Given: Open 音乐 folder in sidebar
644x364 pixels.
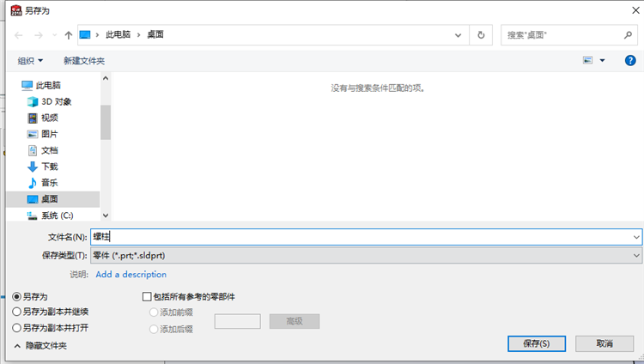Looking at the screenshot, I should [x=43, y=183].
